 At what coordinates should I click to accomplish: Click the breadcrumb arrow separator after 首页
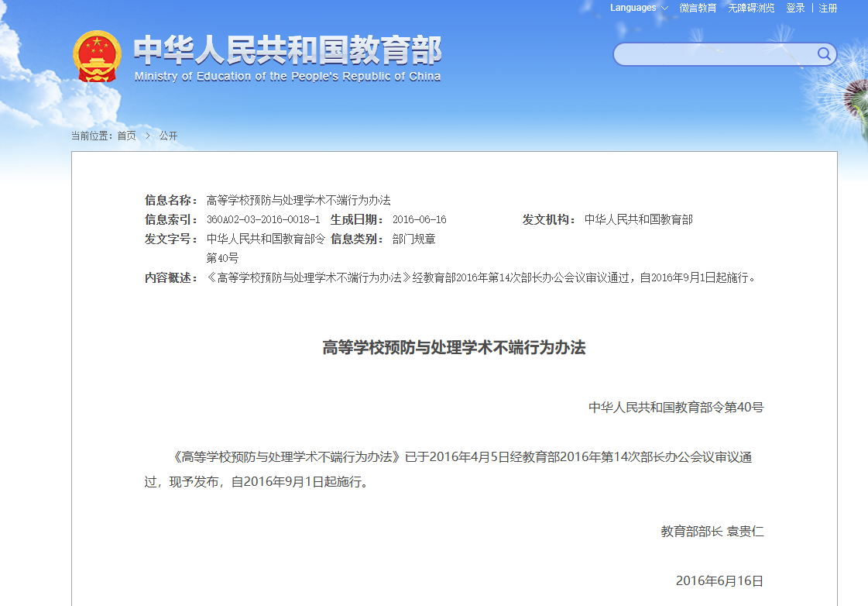[x=147, y=136]
